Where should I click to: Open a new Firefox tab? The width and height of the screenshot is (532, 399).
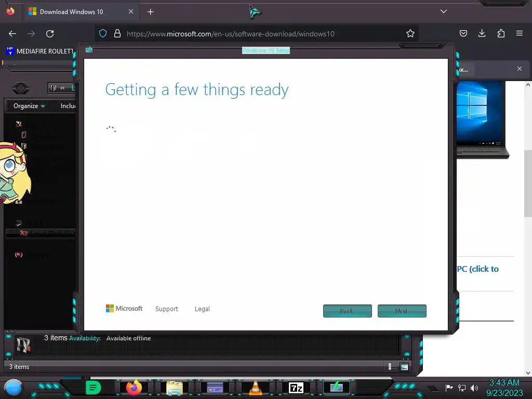pos(150,12)
